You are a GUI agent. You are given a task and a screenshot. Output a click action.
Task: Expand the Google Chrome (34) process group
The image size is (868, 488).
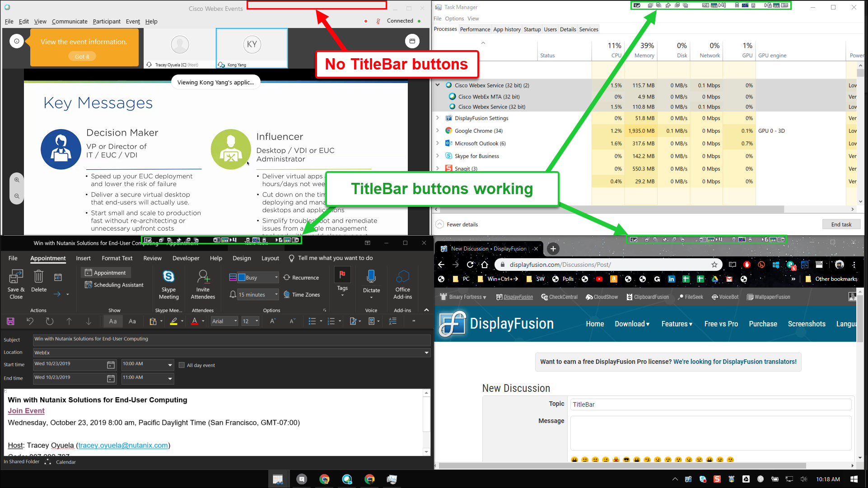[437, 130]
